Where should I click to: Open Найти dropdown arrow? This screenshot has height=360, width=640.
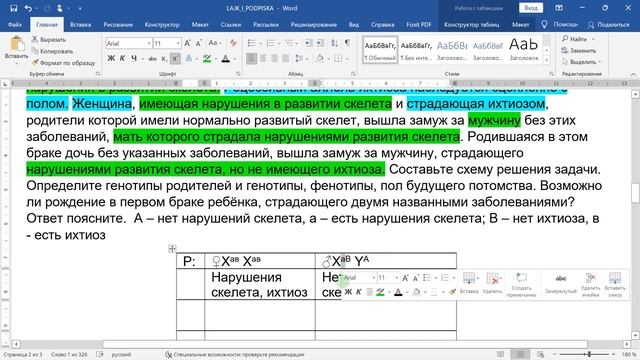[593, 39]
